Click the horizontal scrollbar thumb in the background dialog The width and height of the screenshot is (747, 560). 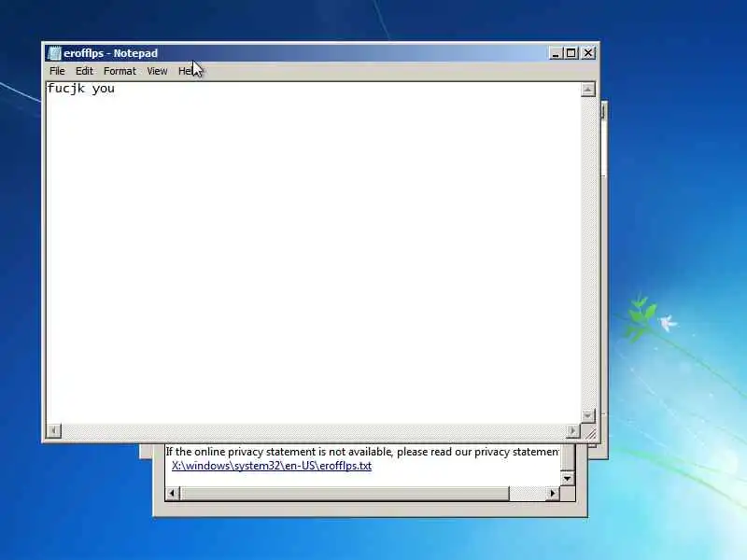point(345,494)
